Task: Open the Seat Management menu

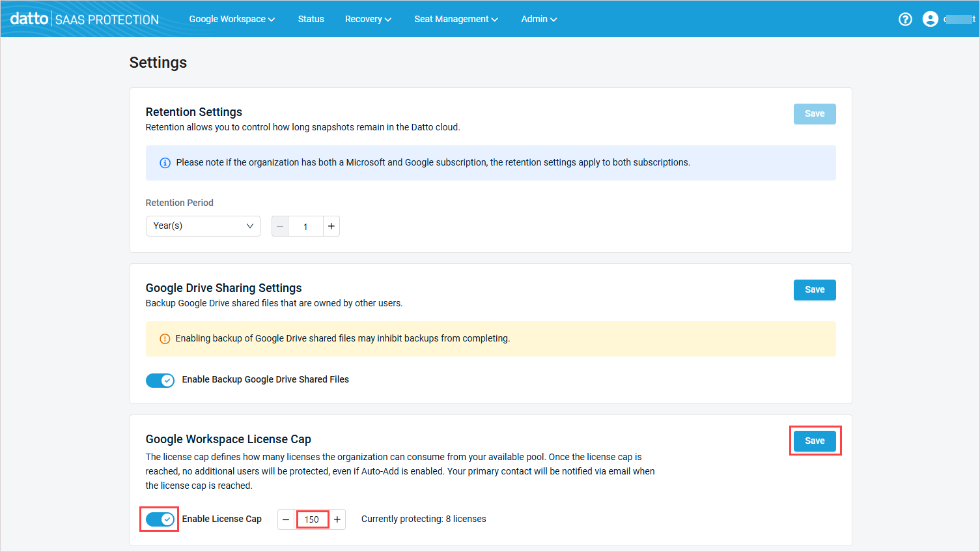Action: [x=456, y=19]
